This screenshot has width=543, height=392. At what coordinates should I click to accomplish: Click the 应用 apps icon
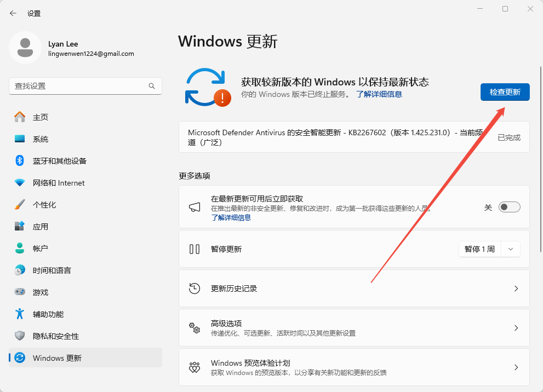point(20,226)
